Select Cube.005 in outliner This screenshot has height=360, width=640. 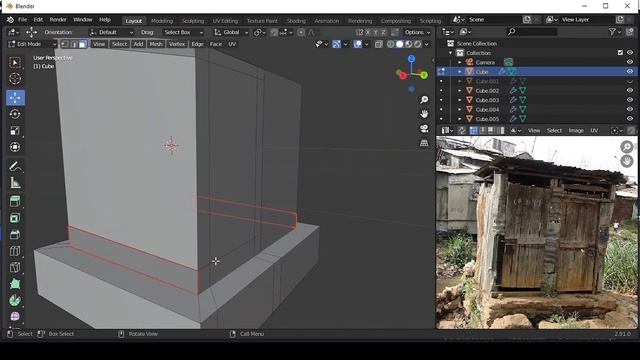click(487, 119)
